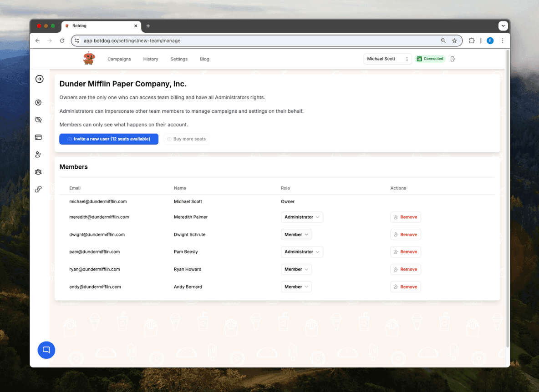539x392 pixels.
Task: Reload the page with refresh icon
Action: tap(62, 40)
